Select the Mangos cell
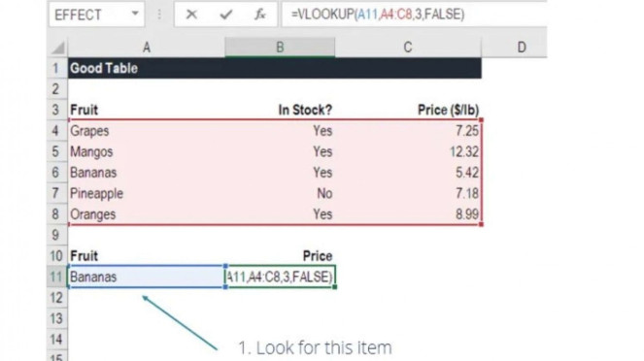 point(147,151)
